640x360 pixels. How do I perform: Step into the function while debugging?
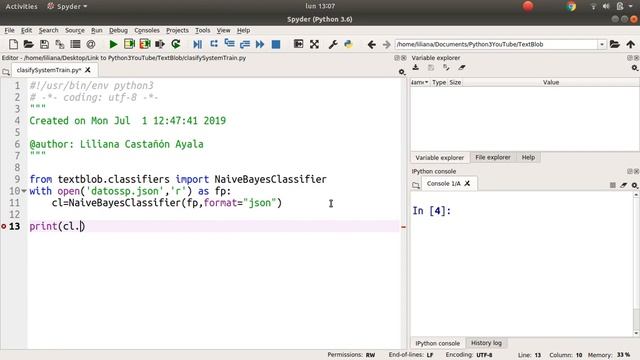pos(229,44)
